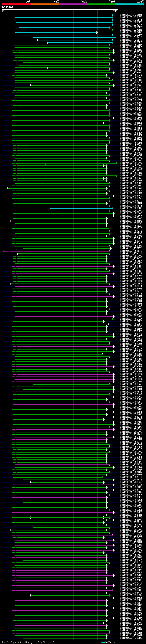Click the white query sequence bar
The image size is (146, 644).
click(x=60, y=10)
